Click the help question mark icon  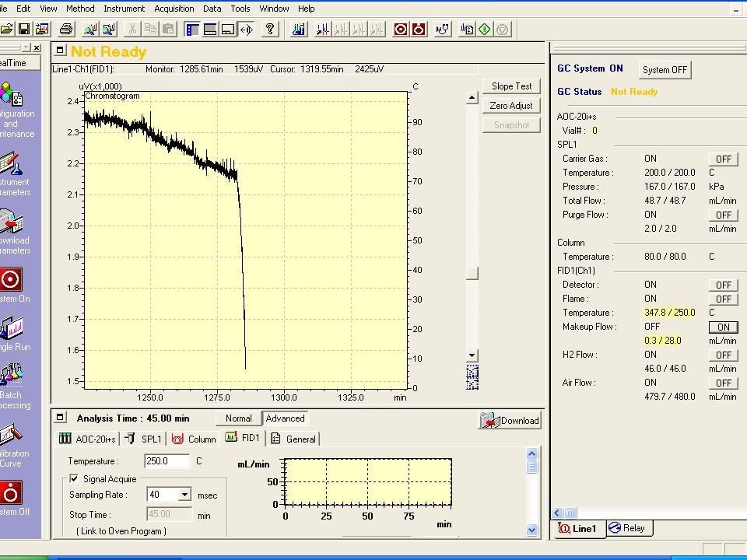[x=270, y=30]
